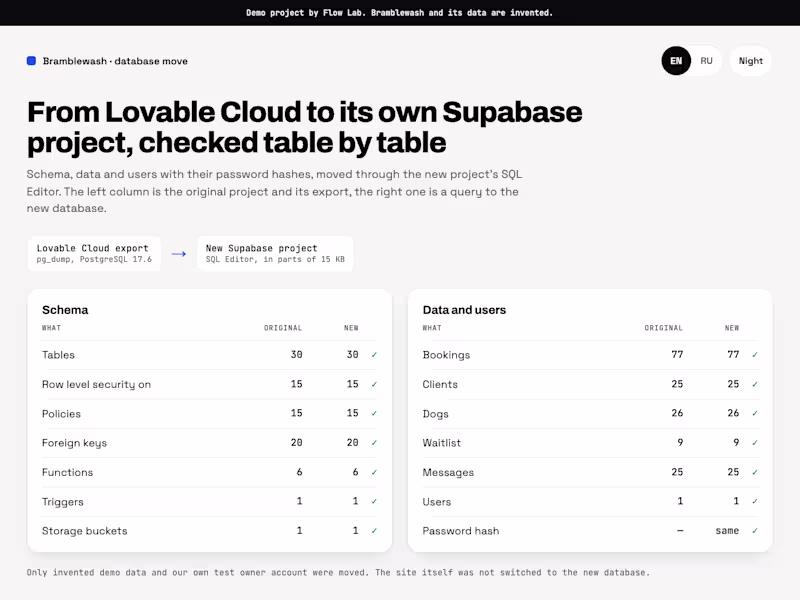Click the Messages row label
Viewport: 800px width, 600px height.
tap(448, 472)
